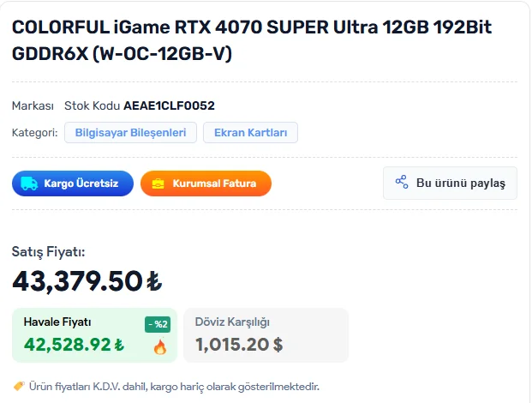Click the Döviz Karşılığı label

[232, 322]
